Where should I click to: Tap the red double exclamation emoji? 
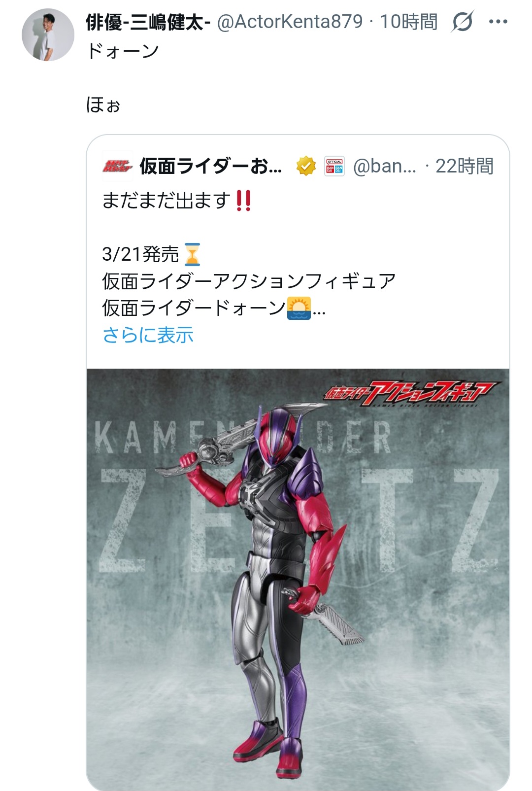point(244,201)
